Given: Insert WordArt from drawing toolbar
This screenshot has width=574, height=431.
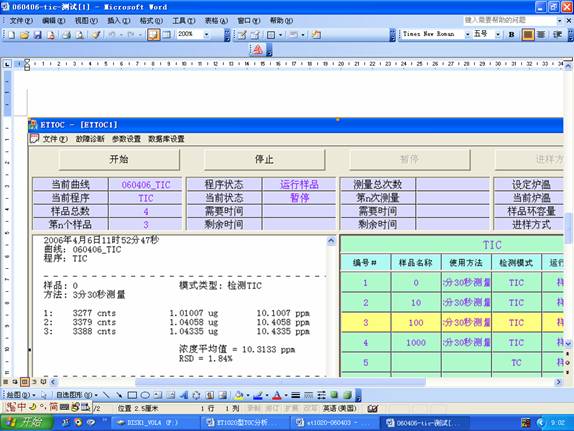Looking at the screenshot, I should point(184,395).
